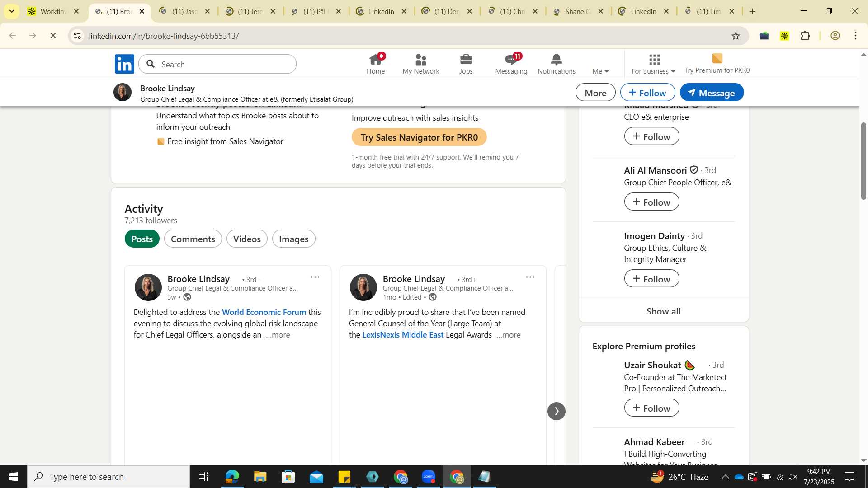Open Try Premium for PKR0 link
The image size is (868, 488).
click(717, 64)
